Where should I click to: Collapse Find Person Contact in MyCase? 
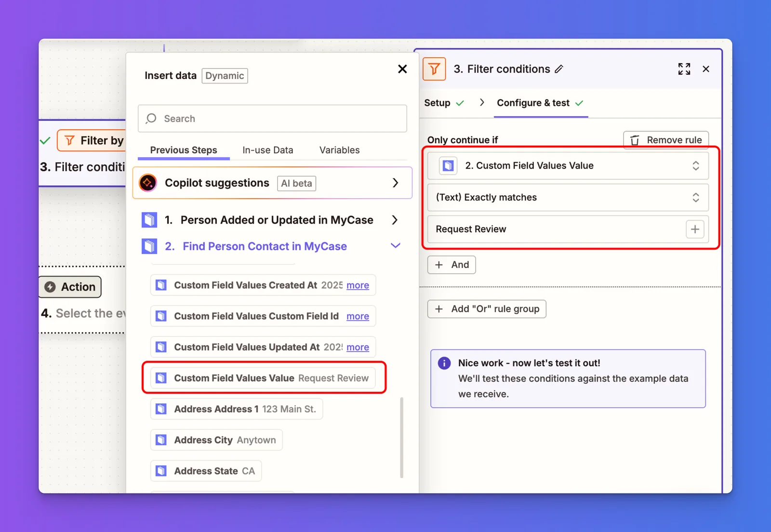coord(396,246)
